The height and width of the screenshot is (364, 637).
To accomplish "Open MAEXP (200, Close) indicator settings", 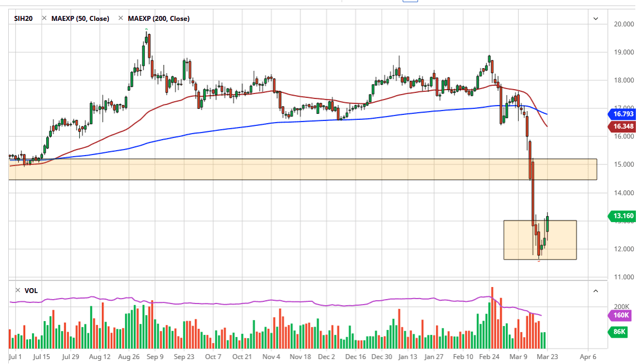I will click(158, 19).
